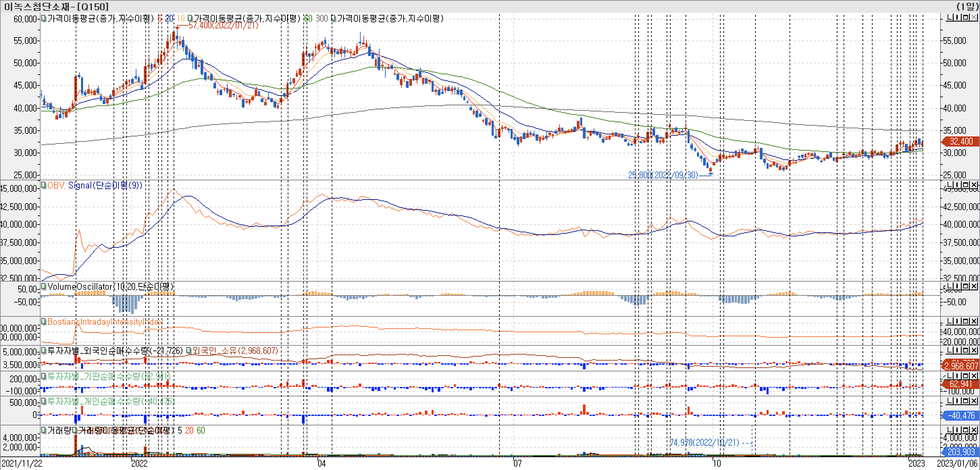Click the 32,400 current price tag
The width and height of the screenshot is (980, 470).
pyautogui.click(x=961, y=141)
